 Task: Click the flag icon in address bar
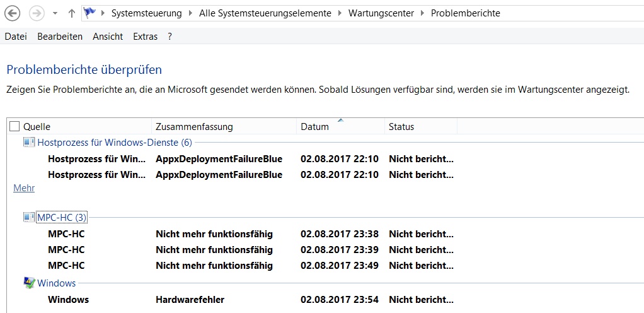coord(89,13)
